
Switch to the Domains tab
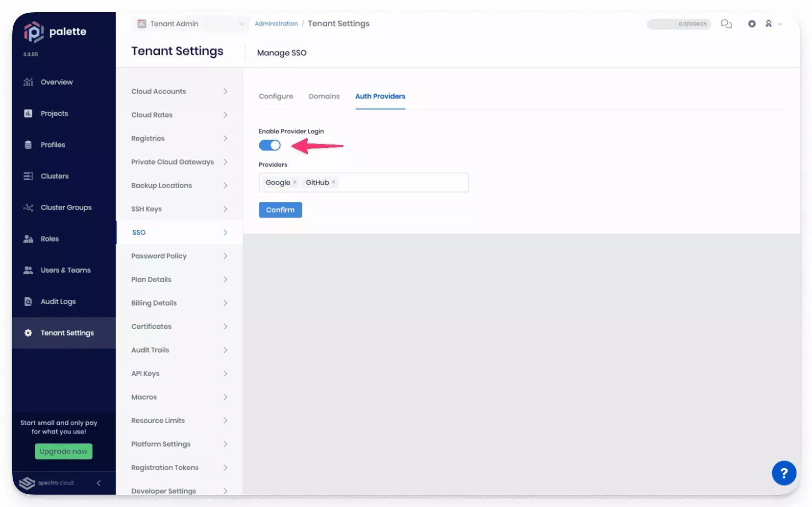click(324, 96)
